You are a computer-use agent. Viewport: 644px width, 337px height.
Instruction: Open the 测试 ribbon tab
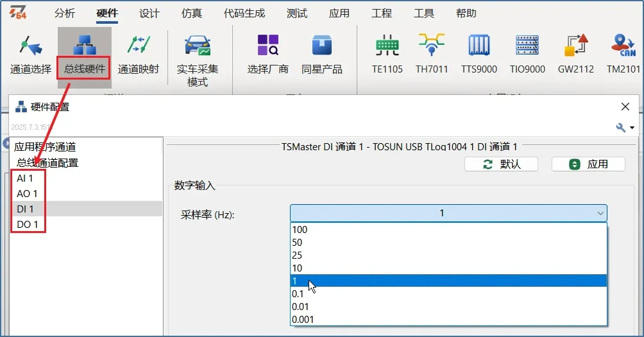(297, 13)
